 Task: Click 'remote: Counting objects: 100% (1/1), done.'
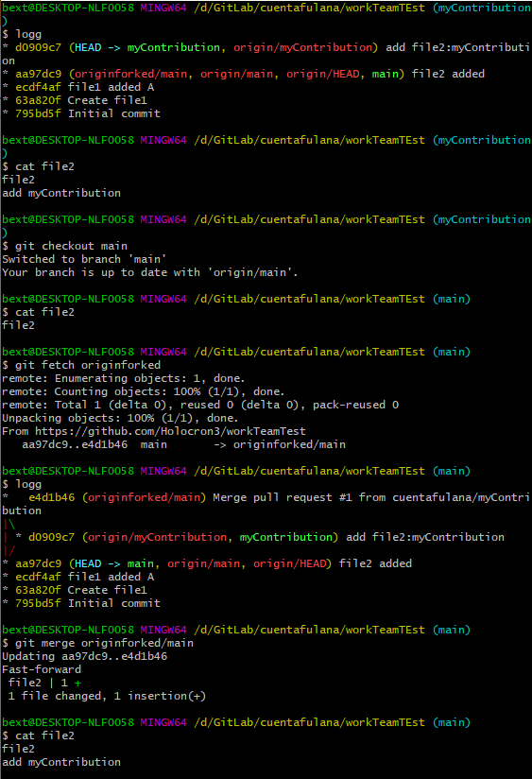click(143, 391)
